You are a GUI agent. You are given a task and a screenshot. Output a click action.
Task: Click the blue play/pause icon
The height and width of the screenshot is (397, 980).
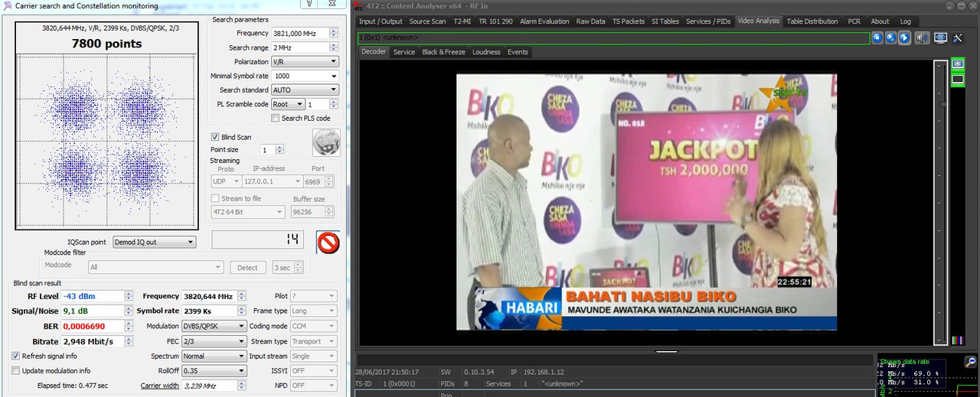pos(891,37)
